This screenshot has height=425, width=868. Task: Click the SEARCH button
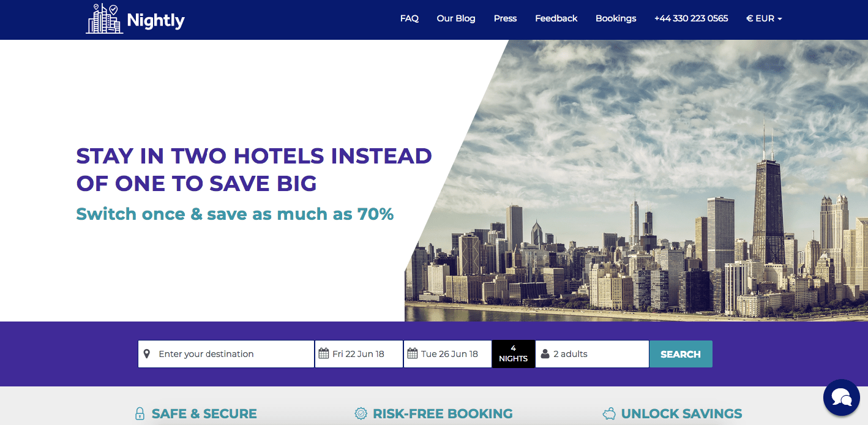[681, 354]
